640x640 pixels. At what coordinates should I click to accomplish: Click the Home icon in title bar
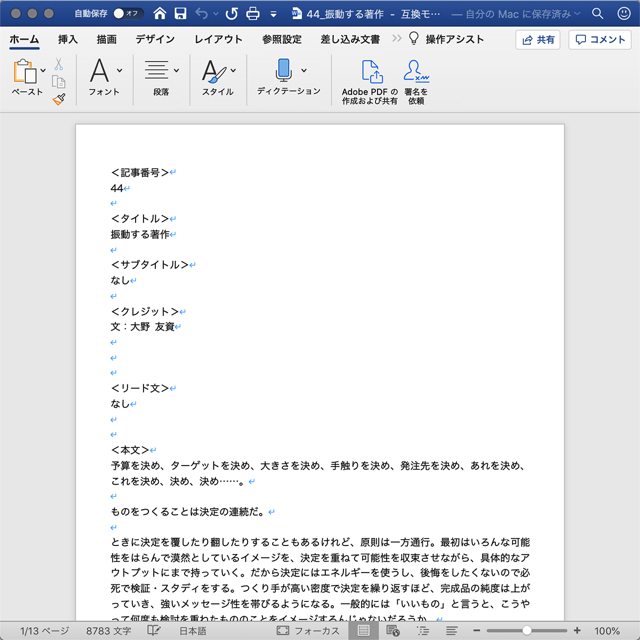(x=158, y=14)
